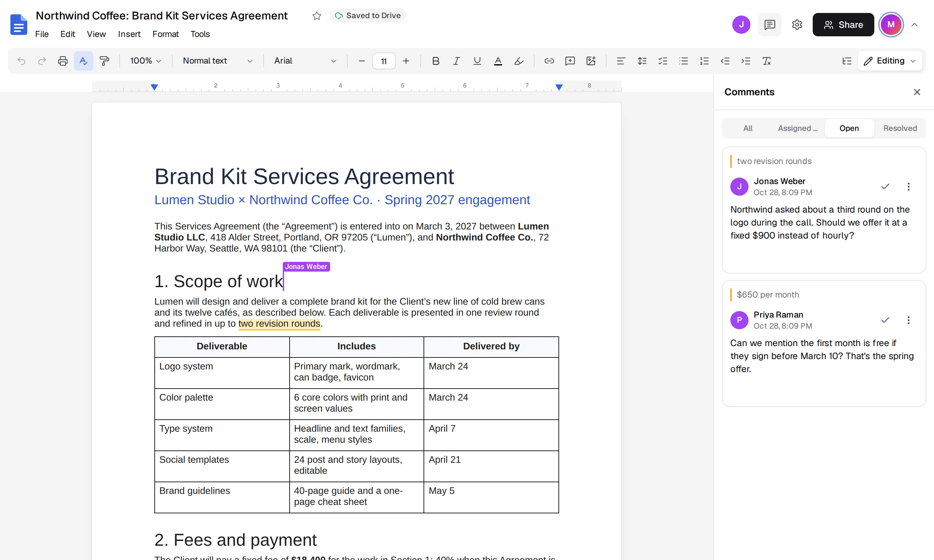Open more options on Priya Raman comment
Screen dimensions: 934x560
pyautogui.click(x=908, y=320)
